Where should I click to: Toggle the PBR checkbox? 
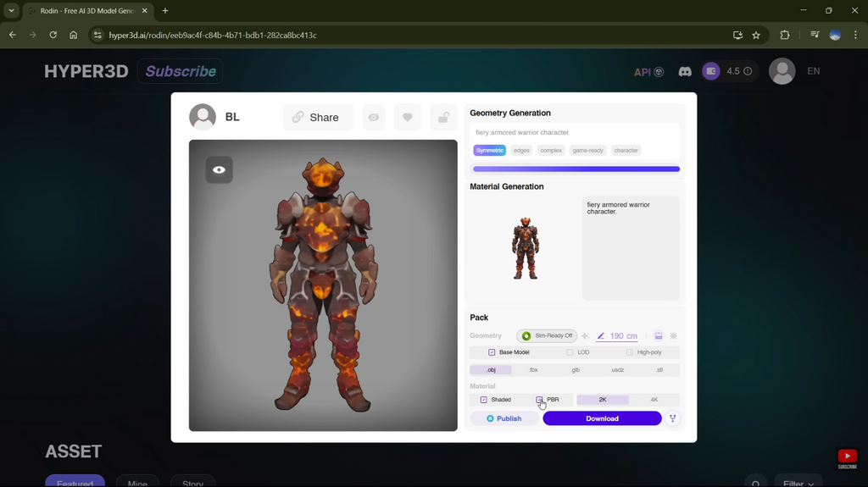(x=539, y=400)
